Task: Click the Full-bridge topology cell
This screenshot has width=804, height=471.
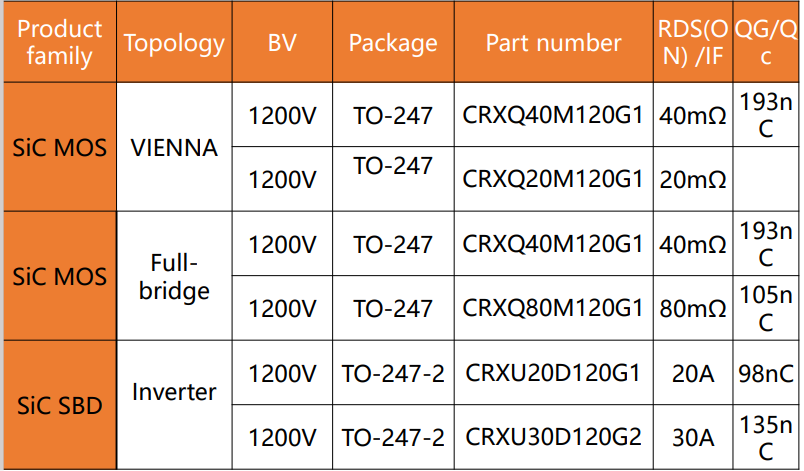Action: coord(174,276)
